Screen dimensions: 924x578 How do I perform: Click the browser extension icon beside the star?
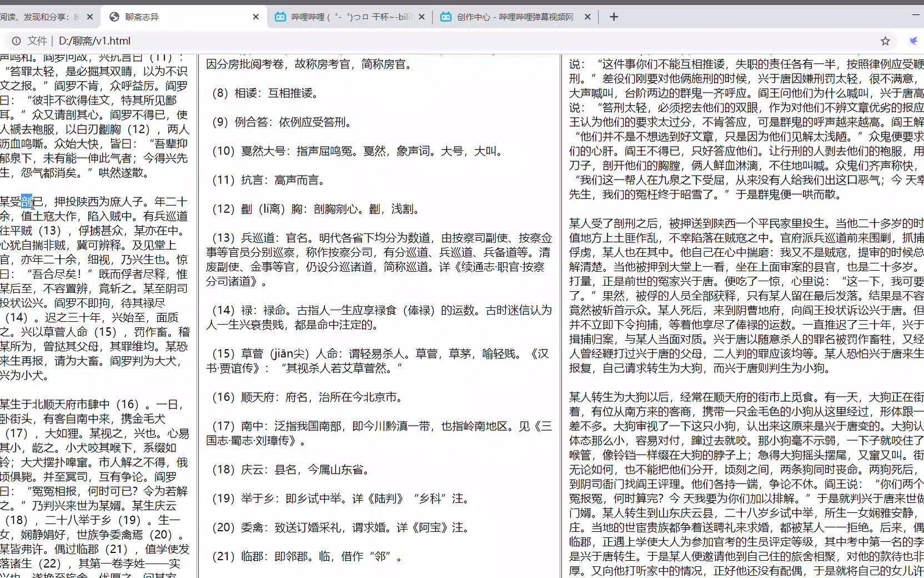913,41
